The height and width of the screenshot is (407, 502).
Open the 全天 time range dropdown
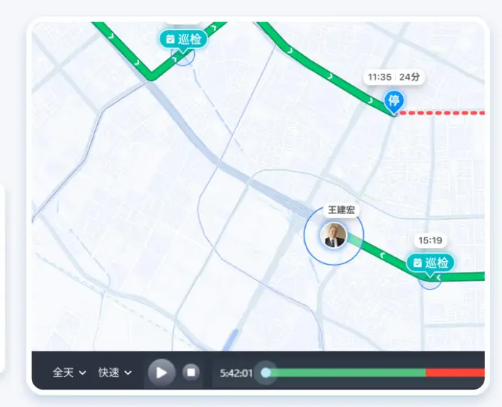[x=69, y=372]
